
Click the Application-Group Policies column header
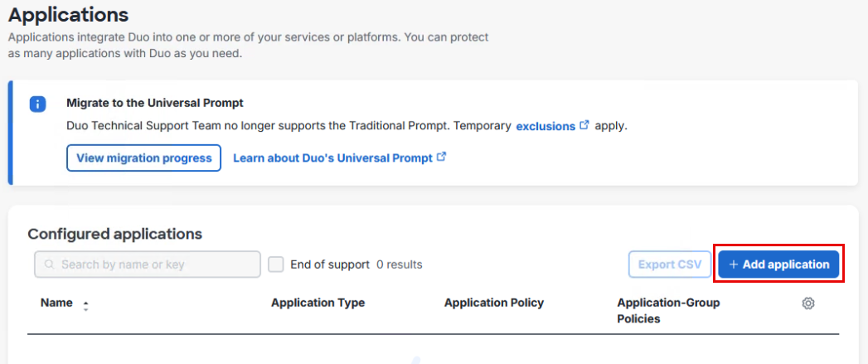(x=668, y=310)
